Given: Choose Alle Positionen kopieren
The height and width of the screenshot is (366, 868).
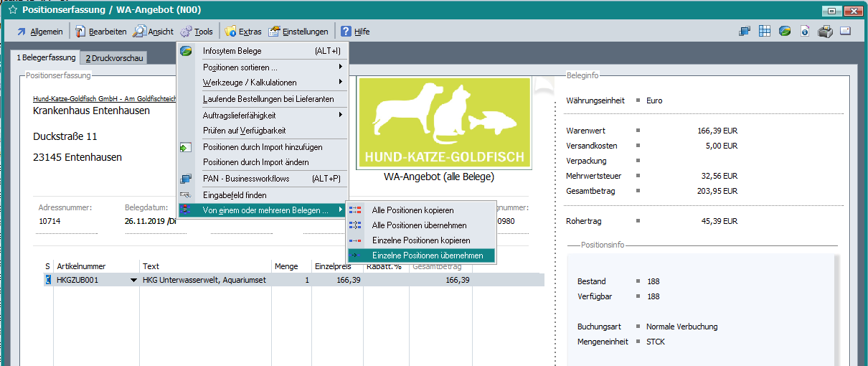Looking at the screenshot, I should point(412,210).
